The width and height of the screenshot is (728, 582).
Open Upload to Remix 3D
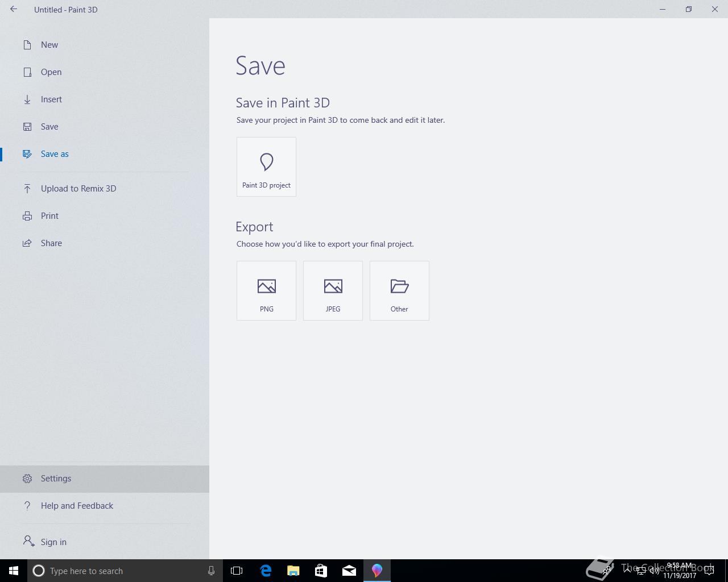(105, 189)
